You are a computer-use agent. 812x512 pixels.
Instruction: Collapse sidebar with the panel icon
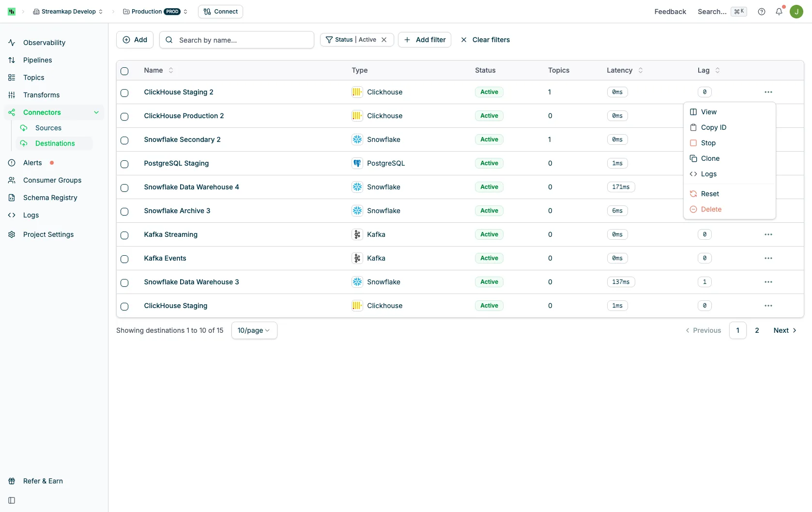coord(12,500)
